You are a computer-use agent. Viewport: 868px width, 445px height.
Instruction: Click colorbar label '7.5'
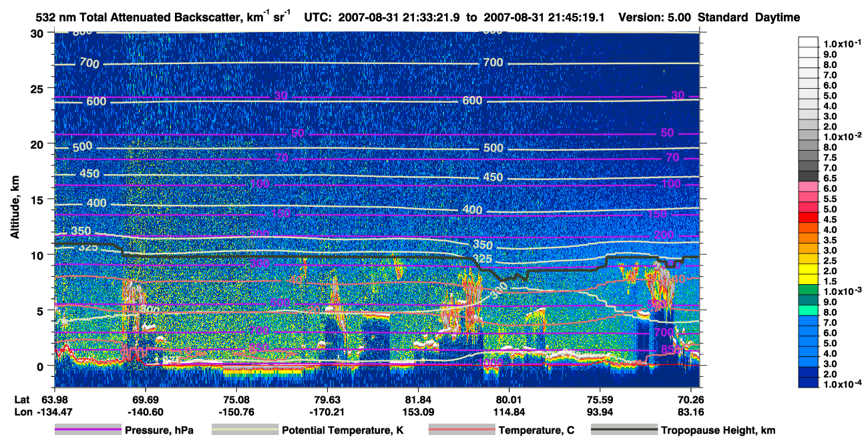(830, 157)
